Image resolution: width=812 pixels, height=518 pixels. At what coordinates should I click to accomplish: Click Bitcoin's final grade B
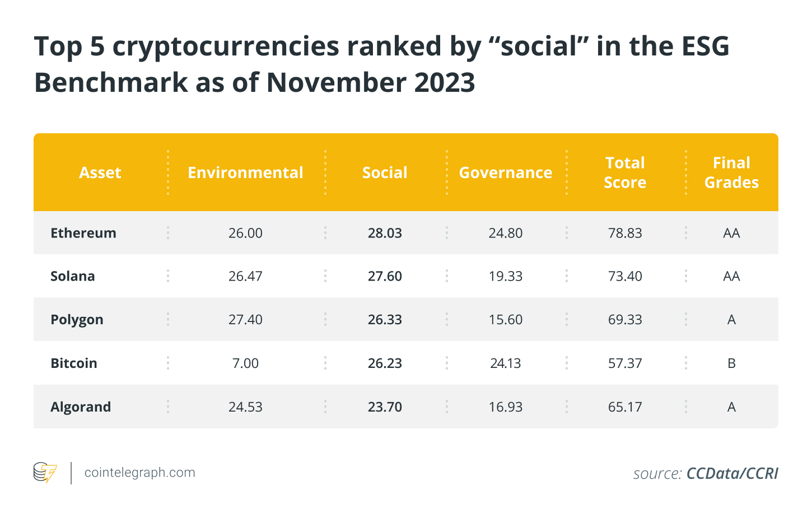[x=731, y=363]
